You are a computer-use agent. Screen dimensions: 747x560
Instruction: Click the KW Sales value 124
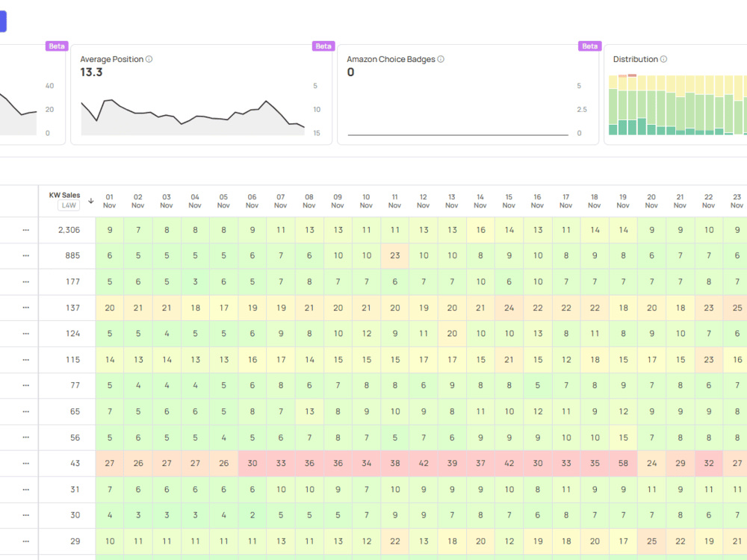point(73,334)
